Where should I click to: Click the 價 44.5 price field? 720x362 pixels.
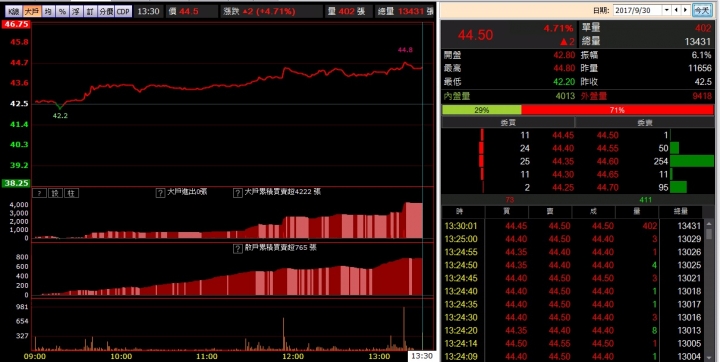[191, 11]
